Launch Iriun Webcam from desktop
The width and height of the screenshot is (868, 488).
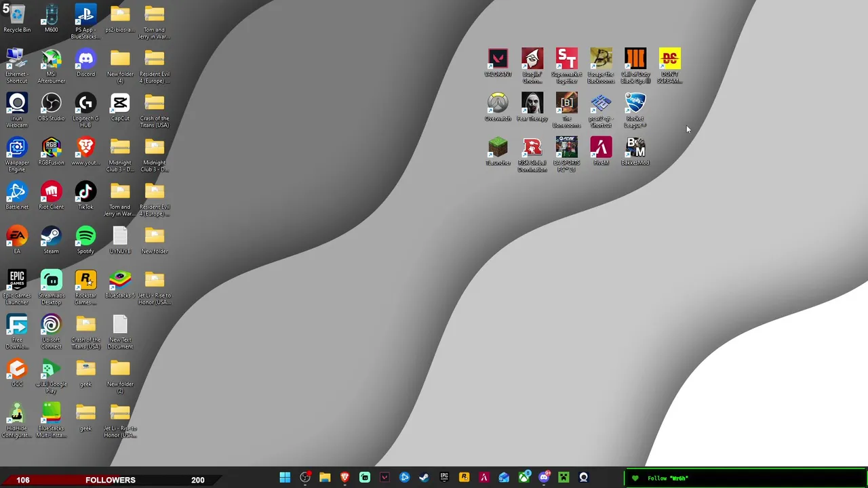17,111
